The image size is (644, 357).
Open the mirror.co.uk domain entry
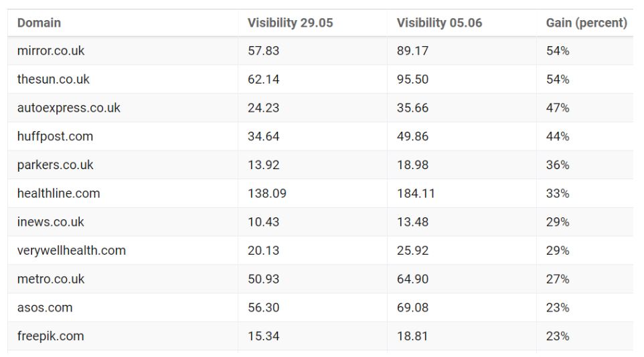pyautogui.click(x=50, y=50)
